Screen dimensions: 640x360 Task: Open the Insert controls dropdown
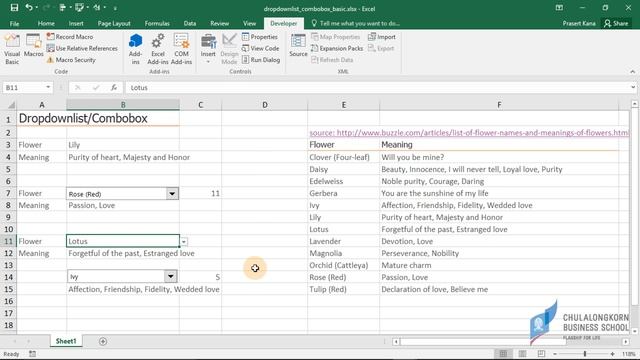coord(208,49)
